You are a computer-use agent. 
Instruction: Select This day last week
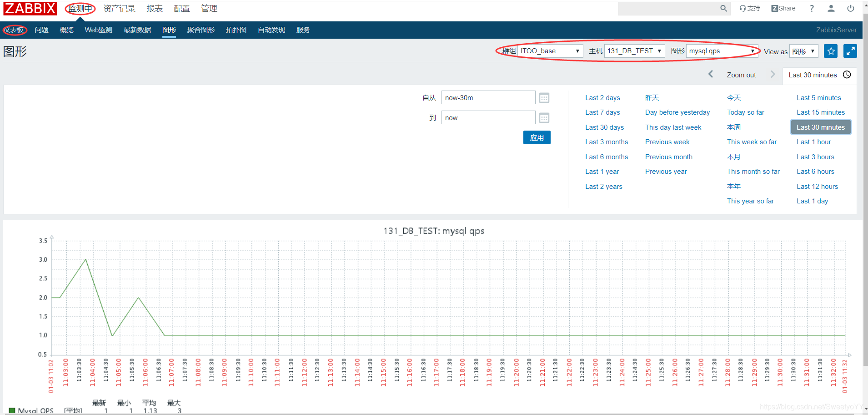673,127
